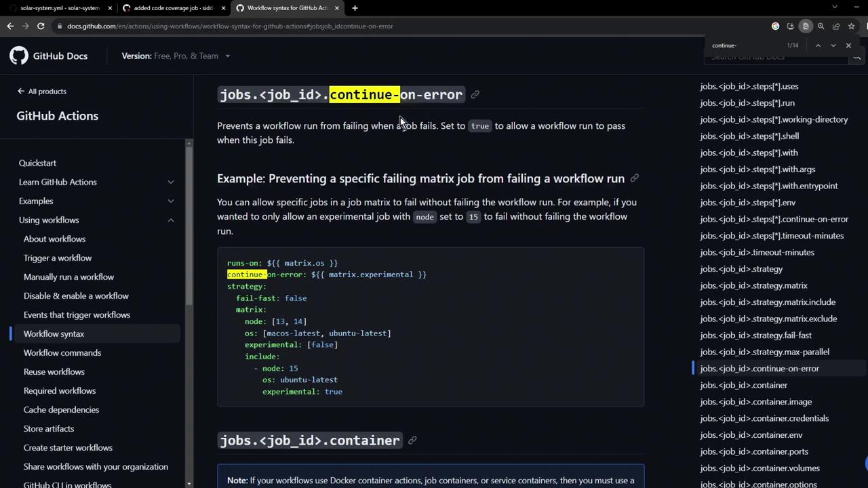The height and width of the screenshot is (488, 868).
Task: Open the Version selector dropdown
Action: pos(176,56)
